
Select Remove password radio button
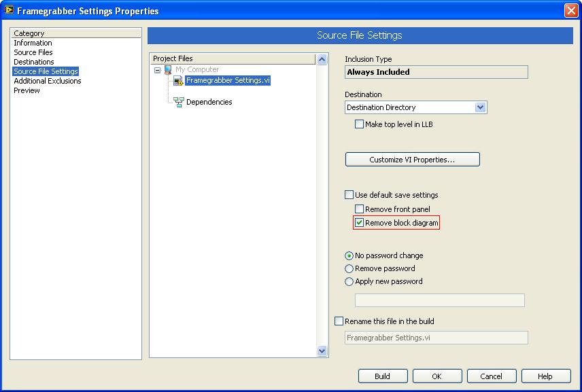[349, 268]
